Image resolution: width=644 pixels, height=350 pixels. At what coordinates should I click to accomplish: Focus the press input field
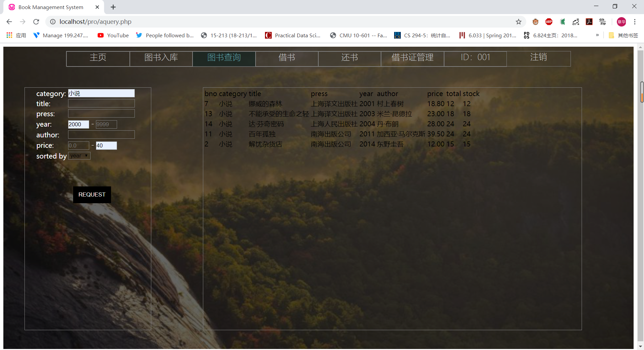coord(101,114)
